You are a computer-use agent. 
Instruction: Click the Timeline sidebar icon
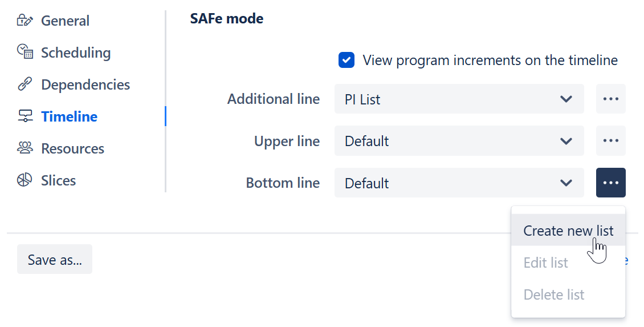pos(25,116)
